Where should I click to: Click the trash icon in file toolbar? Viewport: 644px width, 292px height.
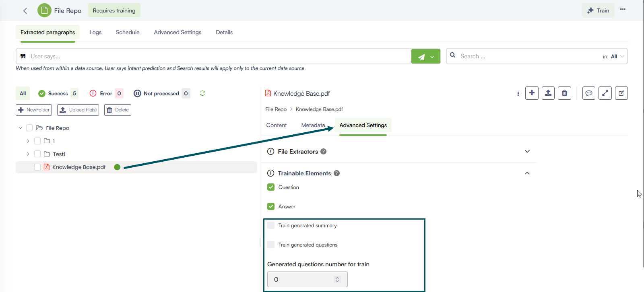click(564, 93)
